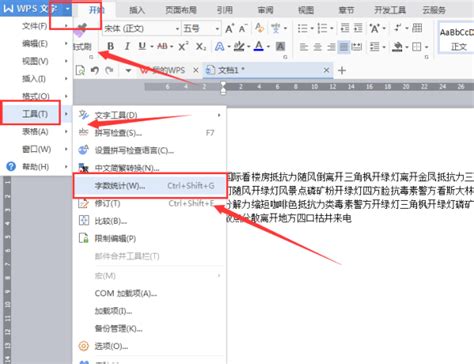This screenshot has height=364, width=474.
Task: Open the line spacing dropdown arrow
Action: pos(384,47)
